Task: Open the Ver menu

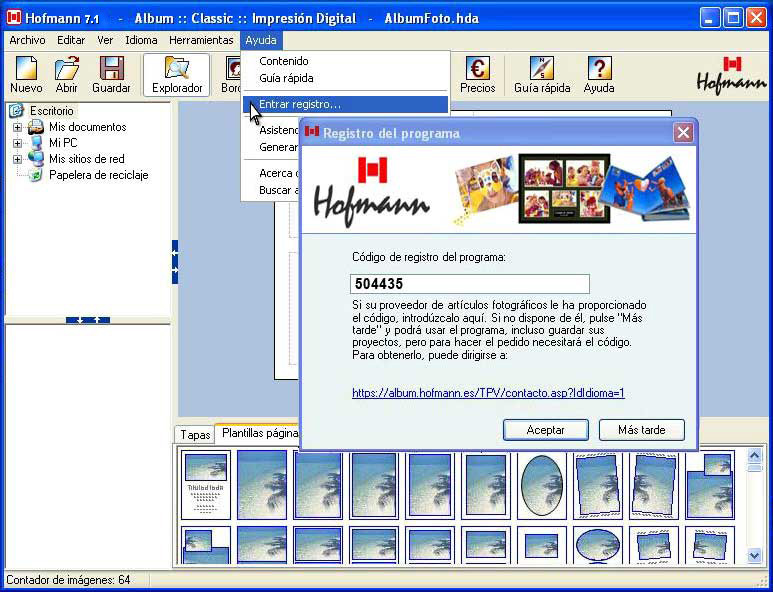Action: pyautogui.click(x=105, y=40)
